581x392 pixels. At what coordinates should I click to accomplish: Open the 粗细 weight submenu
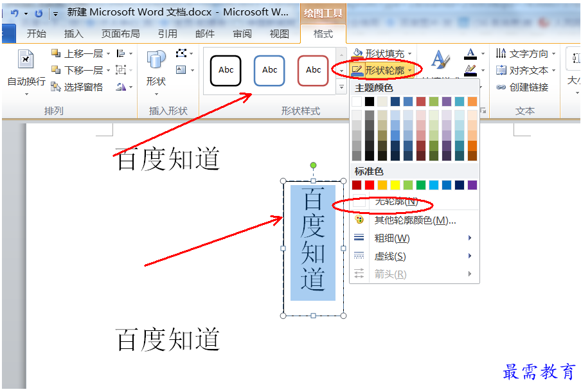(415, 238)
